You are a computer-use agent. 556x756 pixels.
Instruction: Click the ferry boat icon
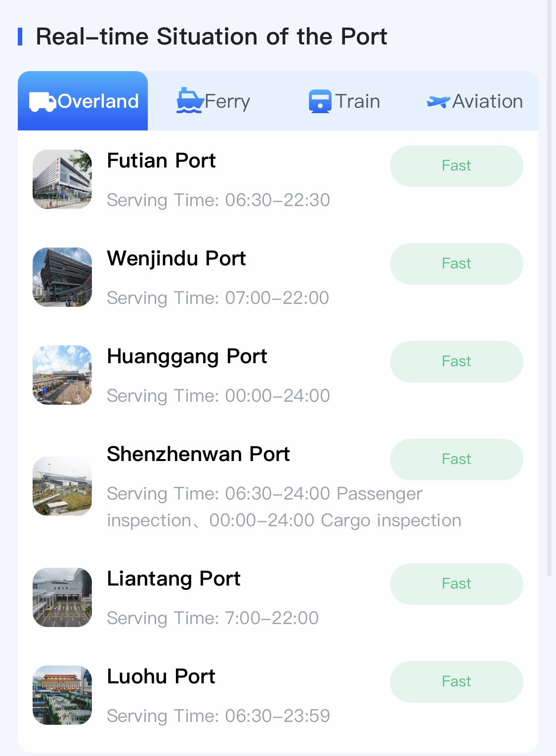190,101
